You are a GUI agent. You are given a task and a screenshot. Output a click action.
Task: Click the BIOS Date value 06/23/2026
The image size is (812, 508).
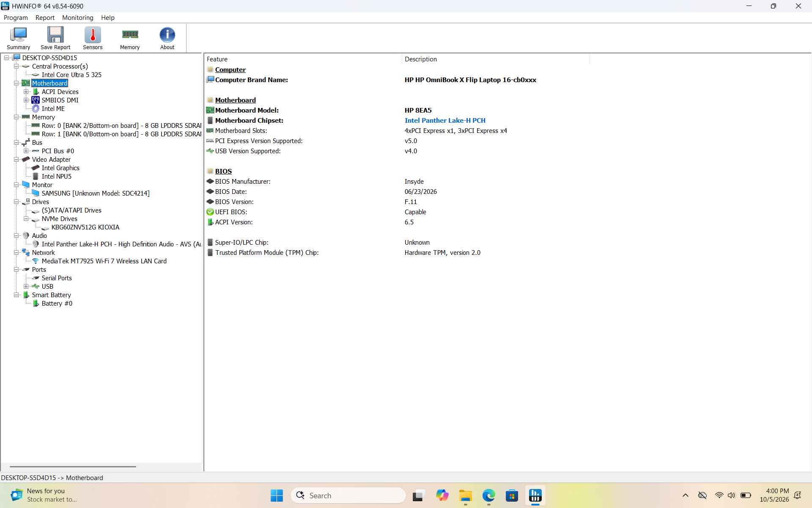pyautogui.click(x=421, y=192)
